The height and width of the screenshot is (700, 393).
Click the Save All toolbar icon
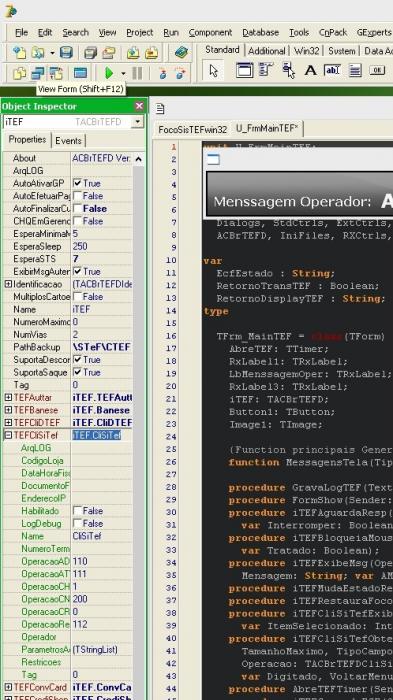91,53
